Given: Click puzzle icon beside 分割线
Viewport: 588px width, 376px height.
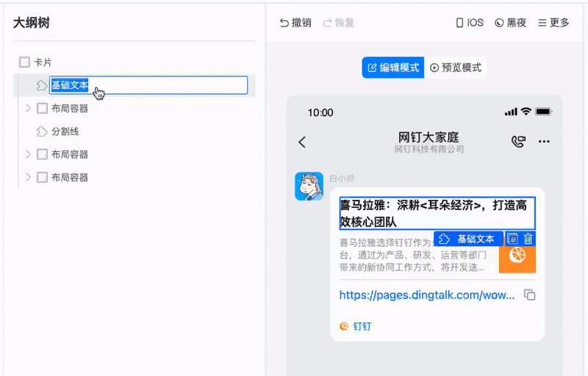Looking at the screenshot, I should click(42, 131).
